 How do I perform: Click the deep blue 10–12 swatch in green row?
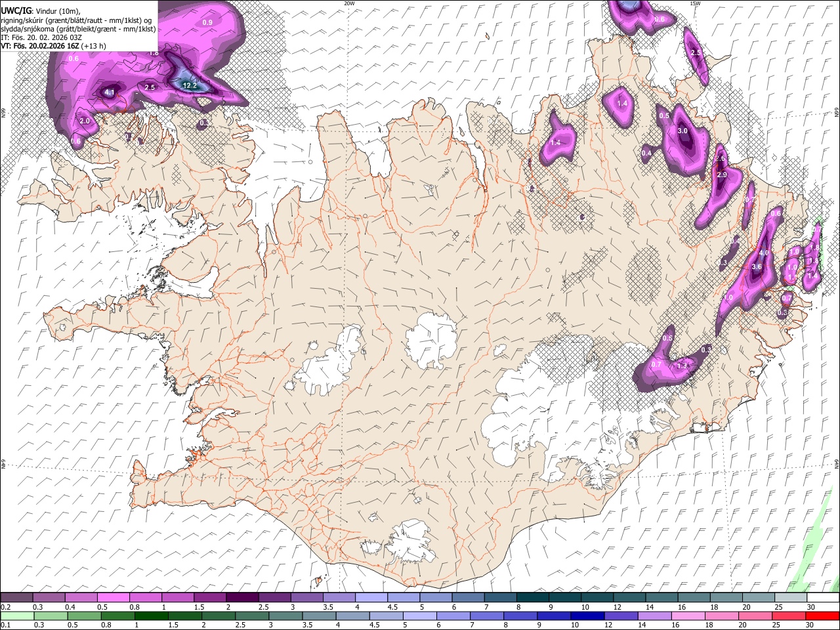587,616
